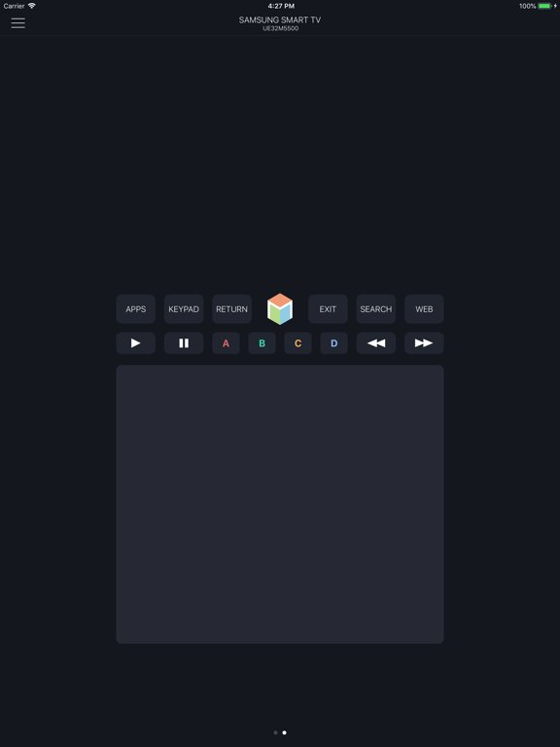Tap the colorful cube Smart Hub icon

point(280,308)
